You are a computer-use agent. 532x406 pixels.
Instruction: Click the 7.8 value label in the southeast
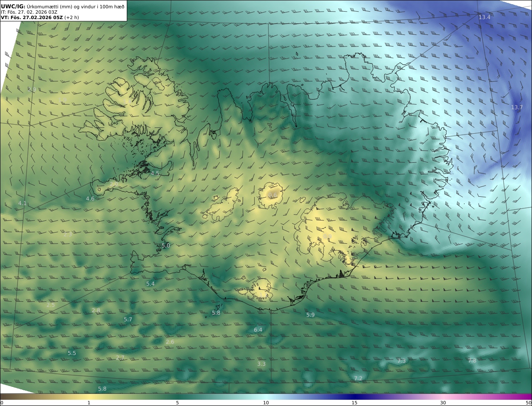tap(472, 360)
